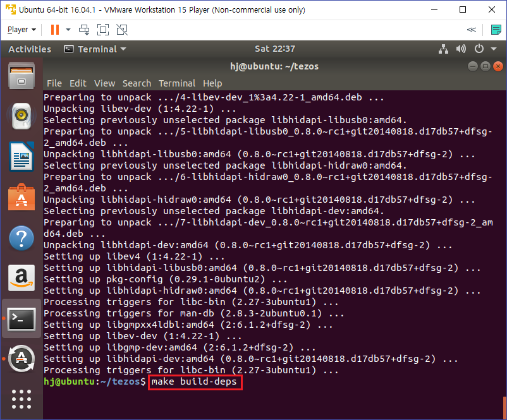
Task: Click the VMware window title bar icon
Action: coord(11,9)
